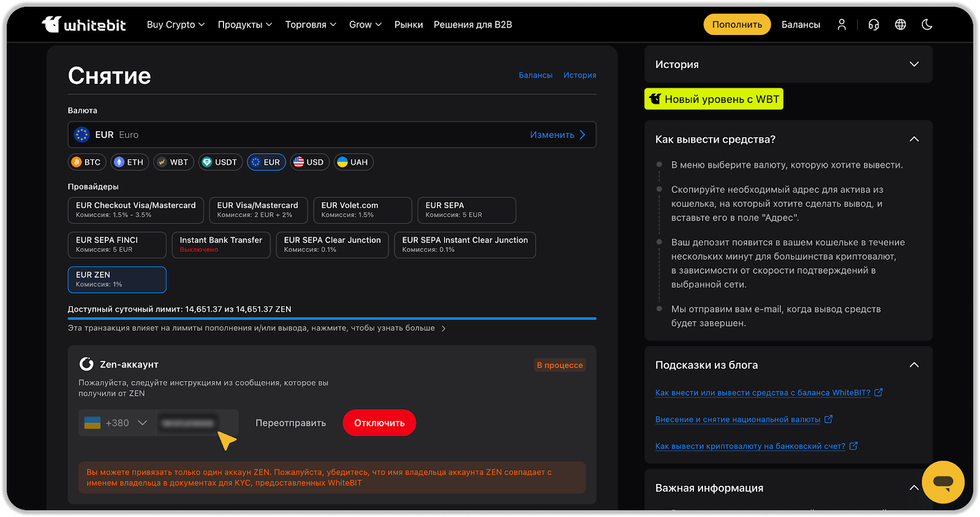
Task: Collapse the Как вывести средства section
Action: [x=914, y=140]
